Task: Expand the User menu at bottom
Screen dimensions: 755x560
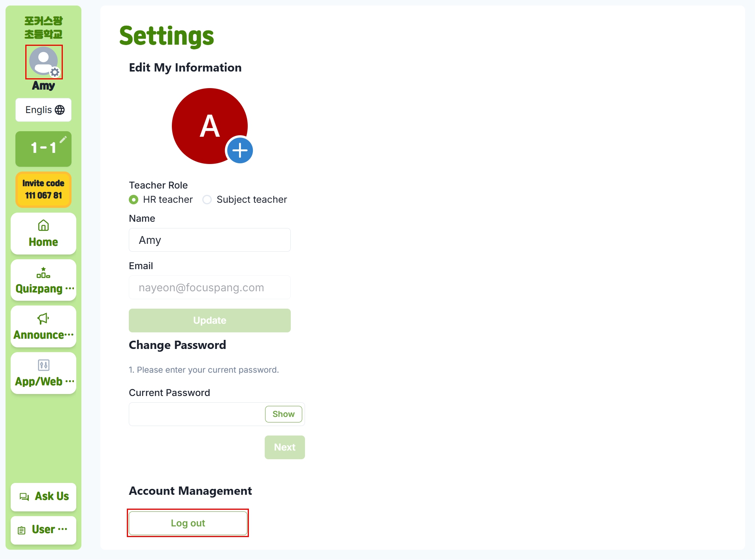Action: click(43, 530)
